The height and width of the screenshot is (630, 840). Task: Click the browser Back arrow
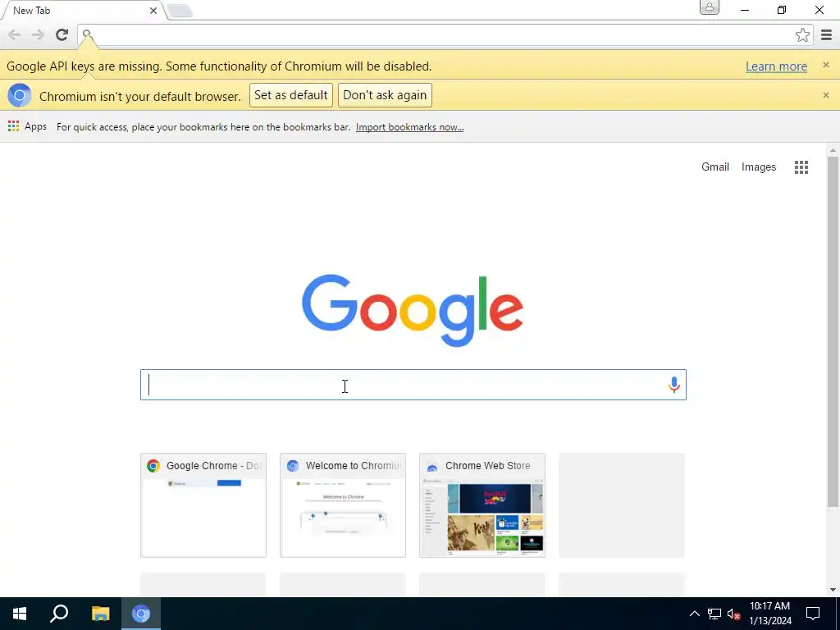(x=15, y=34)
